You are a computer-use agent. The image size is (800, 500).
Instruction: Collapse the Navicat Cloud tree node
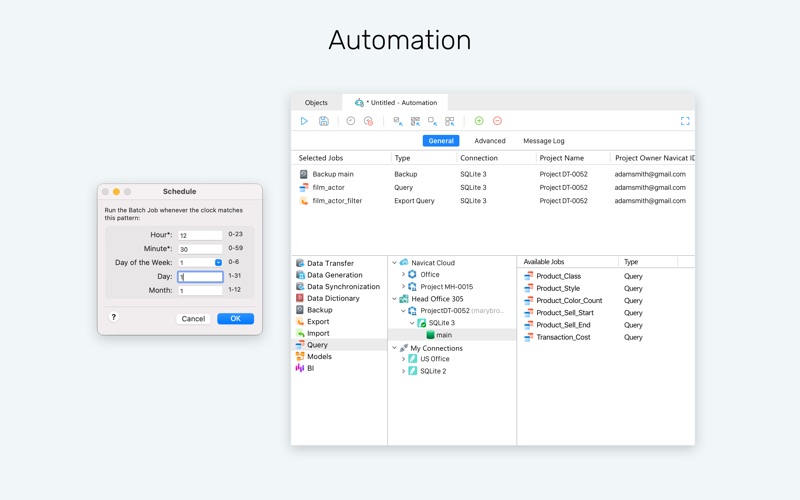pyautogui.click(x=394, y=263)
